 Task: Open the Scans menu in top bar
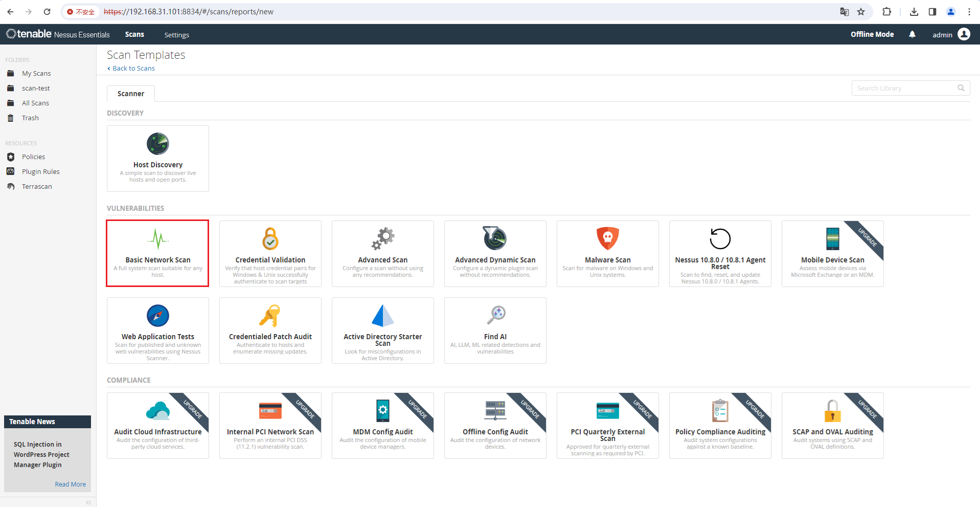click(x=134, y=34)
